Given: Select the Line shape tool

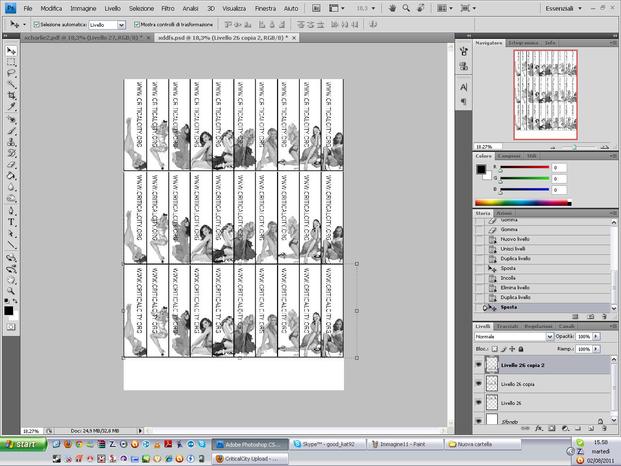Looking at the screenshot, I should [11, 245].
